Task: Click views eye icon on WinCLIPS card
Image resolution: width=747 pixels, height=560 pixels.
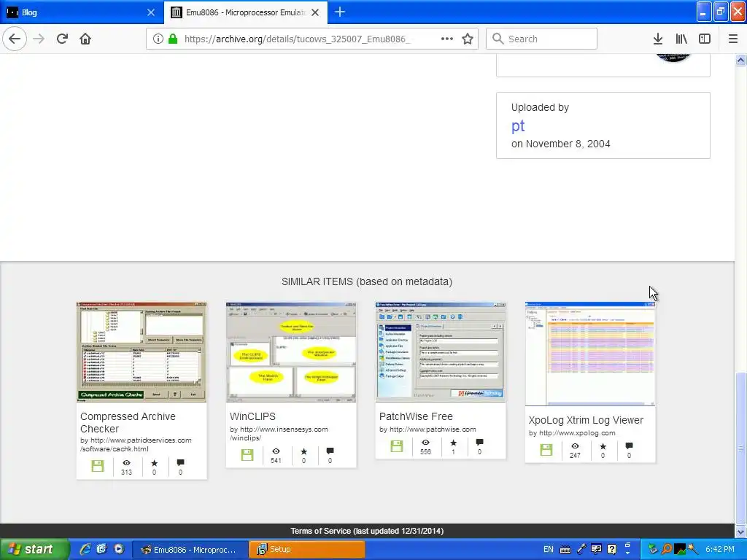Action: (276, 451)
